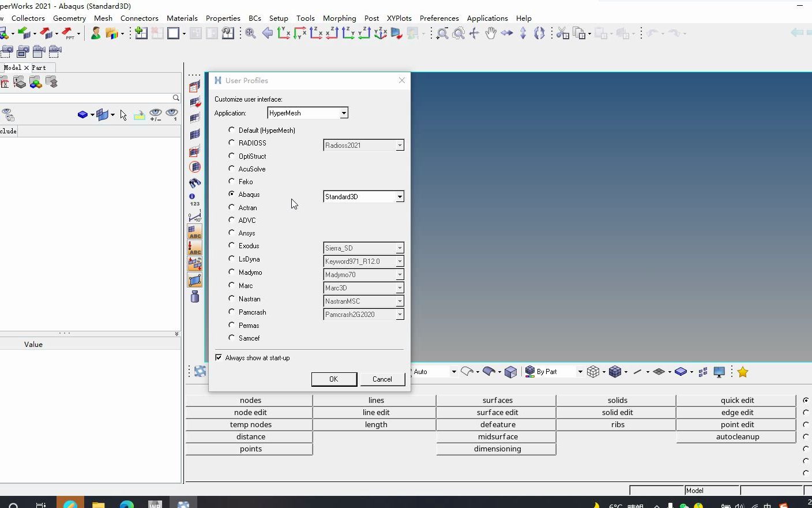Click the vertical rotate arrows icon
This screenshot has width=812, height=508.
pos(523,33)
